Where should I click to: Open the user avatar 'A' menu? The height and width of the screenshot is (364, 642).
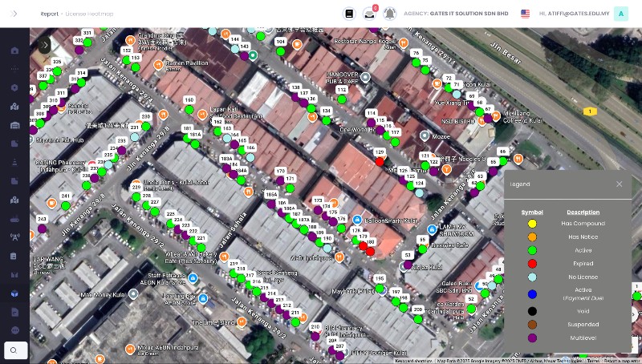click(x=620, y=14)
